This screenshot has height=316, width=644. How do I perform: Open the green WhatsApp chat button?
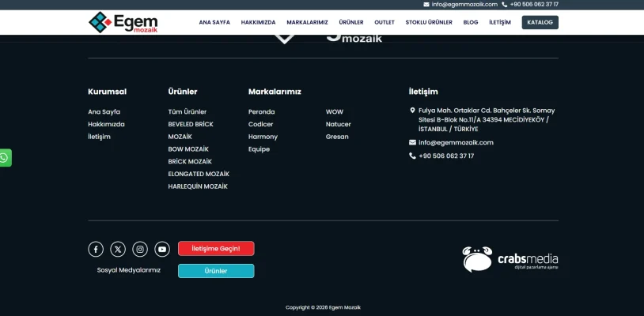5,158
